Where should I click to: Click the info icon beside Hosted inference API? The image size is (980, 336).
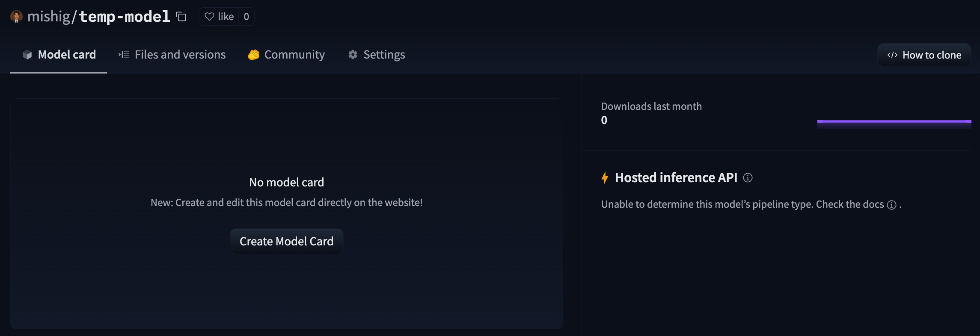click(748, 178)
